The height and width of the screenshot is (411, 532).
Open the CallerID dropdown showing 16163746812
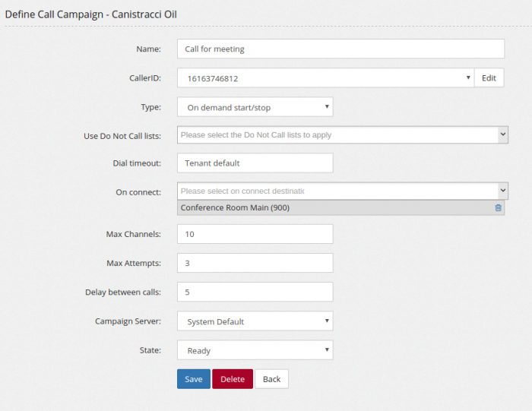325,78
